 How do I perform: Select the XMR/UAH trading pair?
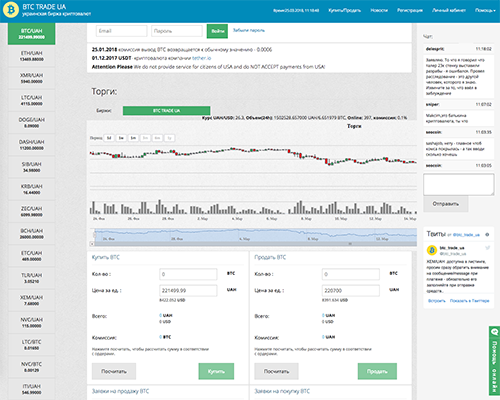click(32, 78)
